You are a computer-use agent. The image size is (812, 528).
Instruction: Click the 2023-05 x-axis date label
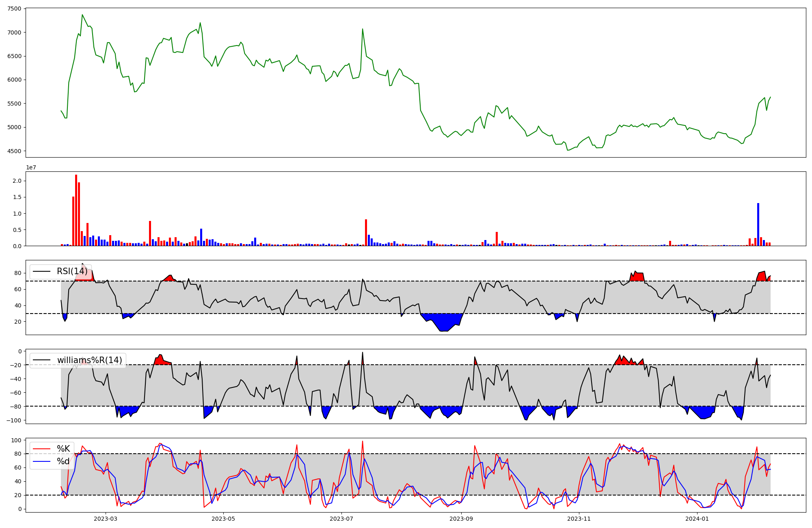[223, 519]
